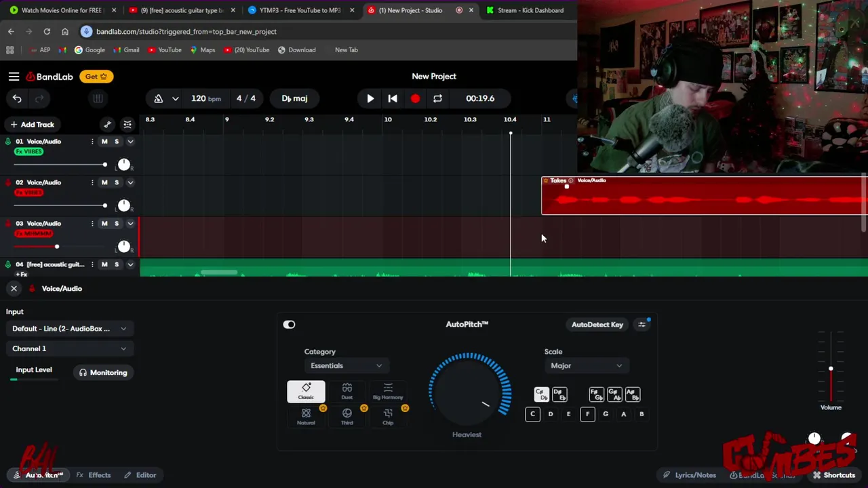Open the metronome options dropdown arrow
This screenshot has width=868, height=488.
click(x=175, y=98)
